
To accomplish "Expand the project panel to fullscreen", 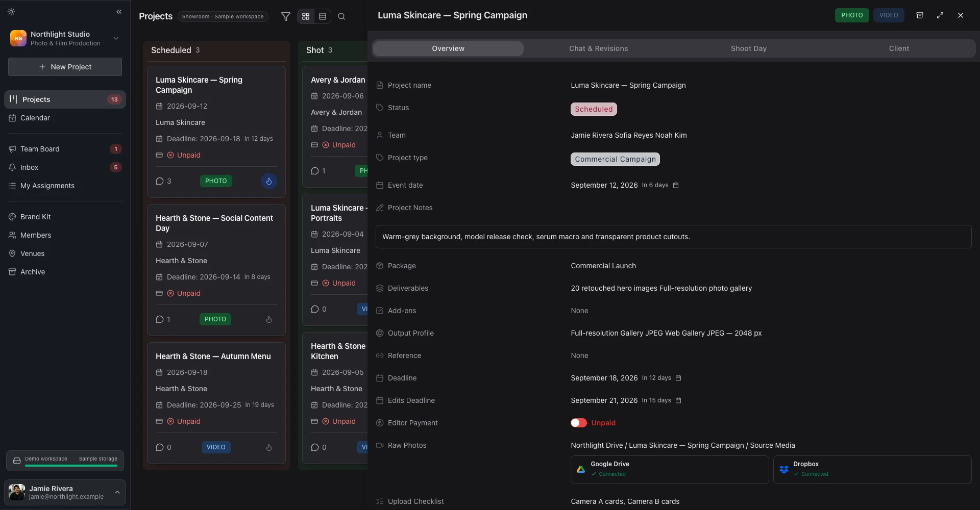I will tap(940, 15).
